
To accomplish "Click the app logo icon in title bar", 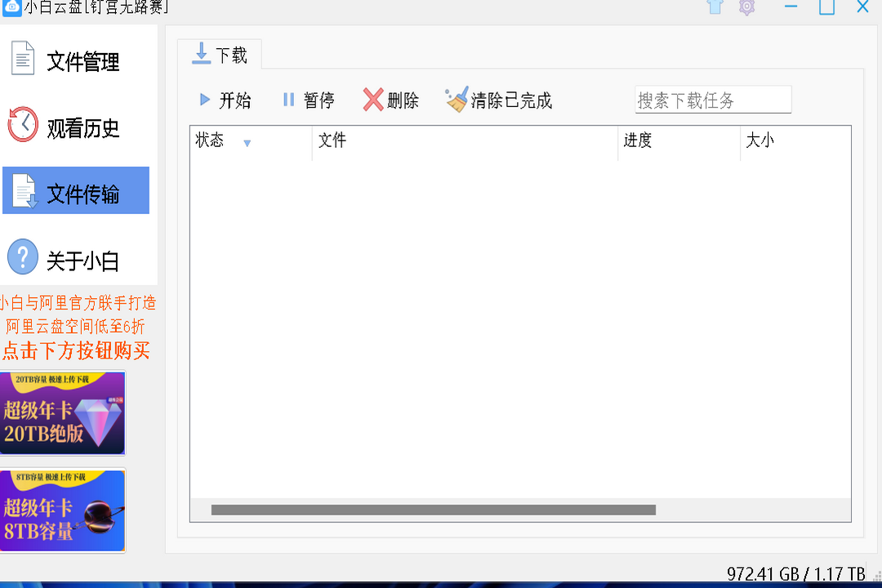I will pos(12,7).
